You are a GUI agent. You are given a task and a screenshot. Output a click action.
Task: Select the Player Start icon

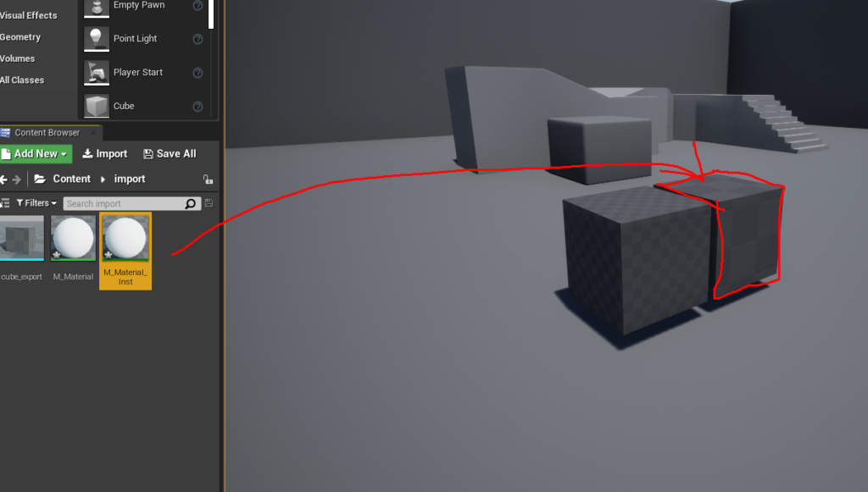(97, 73)
